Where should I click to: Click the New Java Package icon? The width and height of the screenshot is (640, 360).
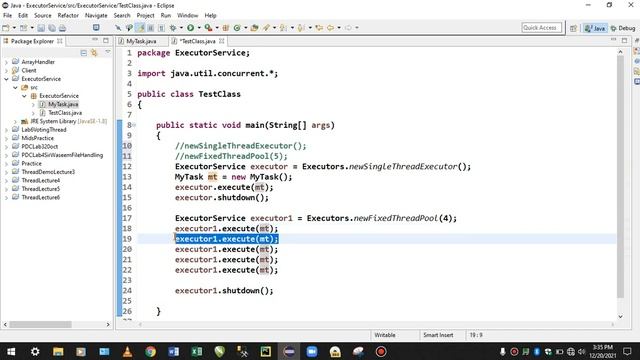pyautogui.click(x=225, y=28)
